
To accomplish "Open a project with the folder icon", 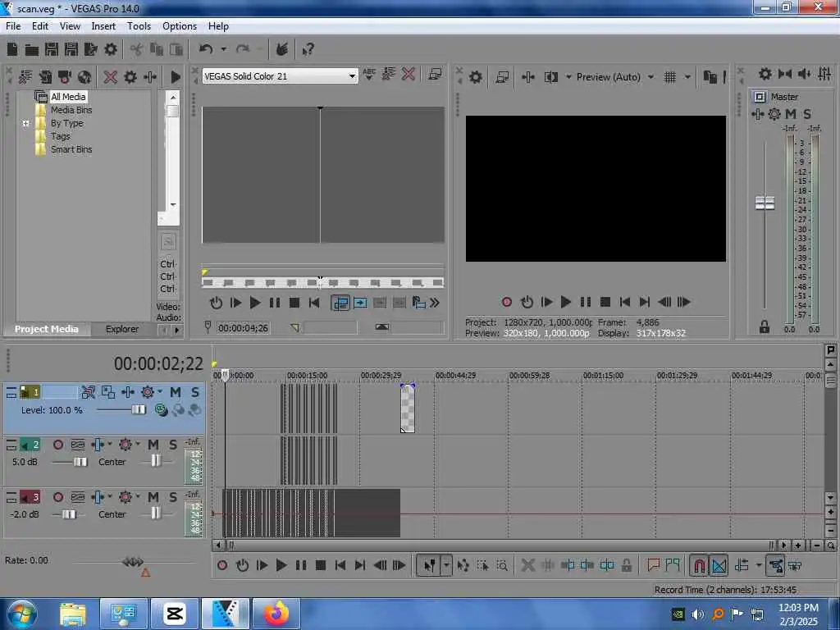I will click(32, 50).
